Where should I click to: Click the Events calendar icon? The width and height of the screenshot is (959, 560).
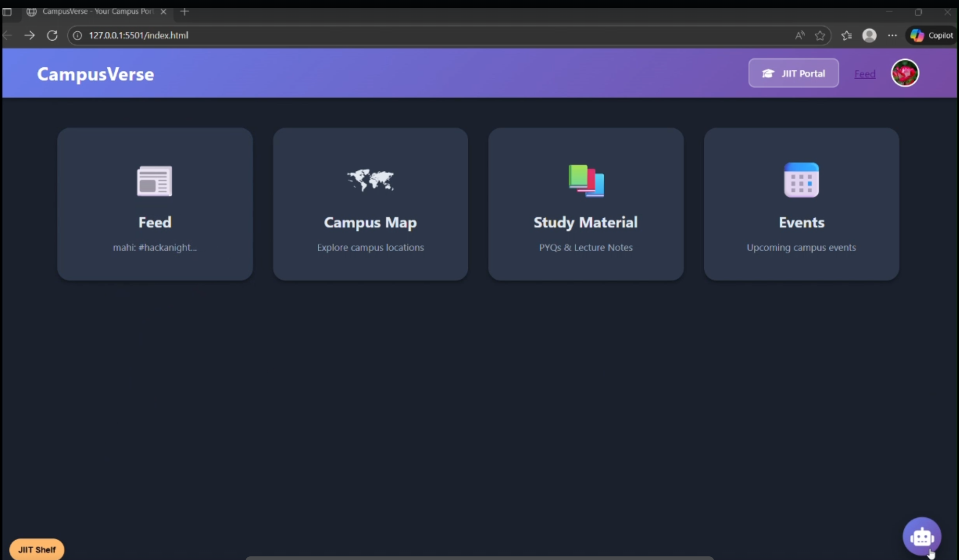801,180
